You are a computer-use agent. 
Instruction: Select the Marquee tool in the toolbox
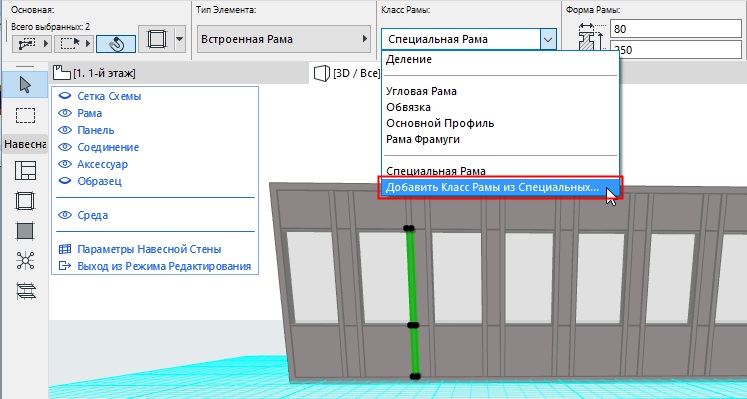[25, 115]
